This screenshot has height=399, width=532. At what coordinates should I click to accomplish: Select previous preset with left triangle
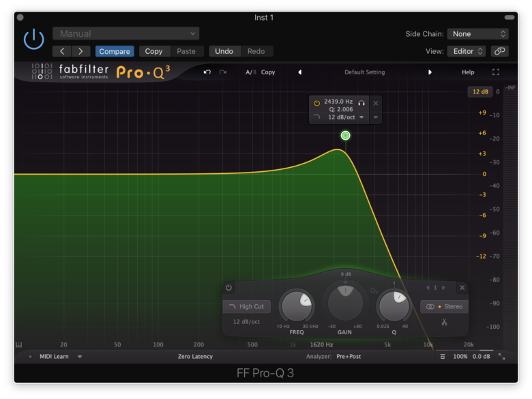[x=300, y=72]
